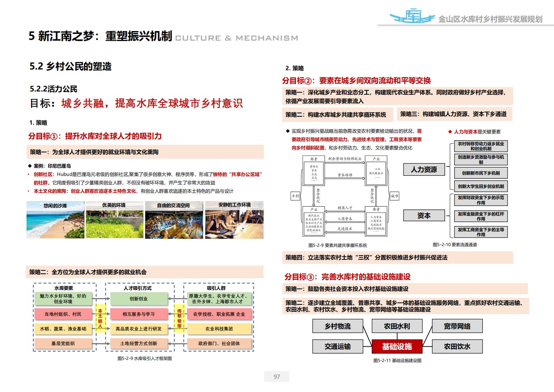Viewport: 554px width, 392px height.
Task: Select the 创新创业 box
Action: pyautogui.click(x=139, y=299)
